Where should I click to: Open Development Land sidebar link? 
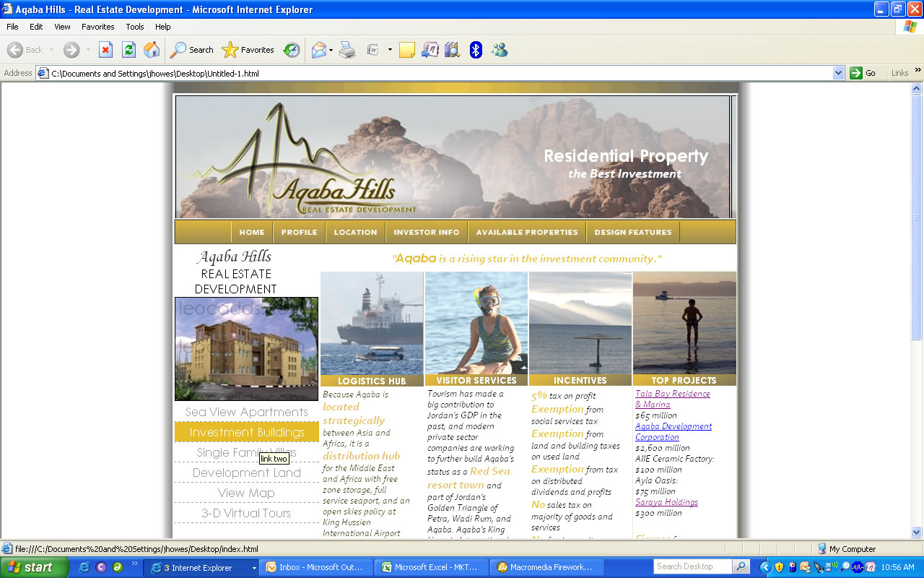247,473
